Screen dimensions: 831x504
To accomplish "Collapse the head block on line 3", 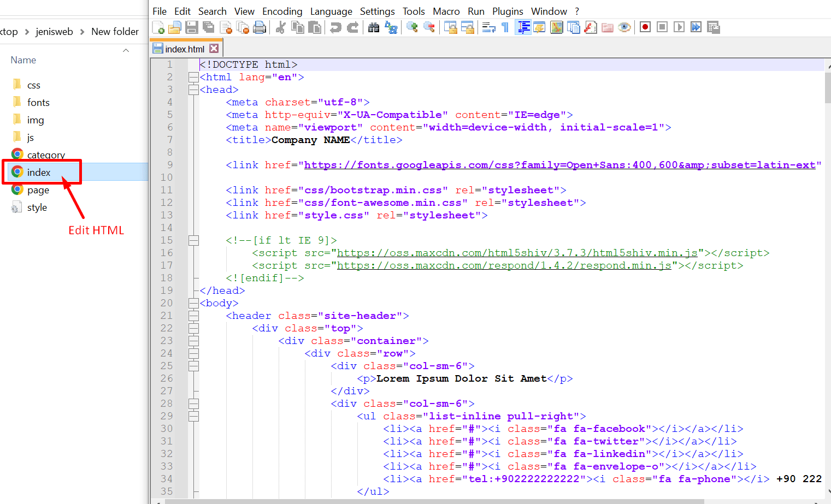I will tap(193, 90).
